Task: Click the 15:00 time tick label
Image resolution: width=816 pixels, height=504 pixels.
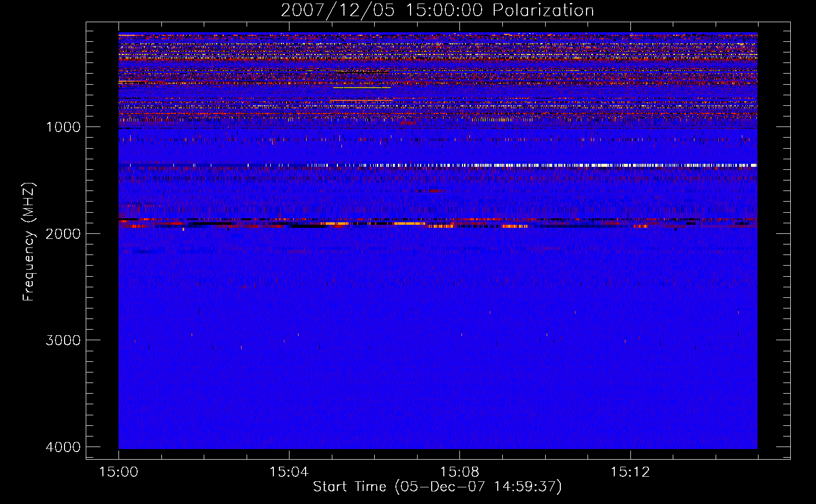Action: click(x=119, y=472)
